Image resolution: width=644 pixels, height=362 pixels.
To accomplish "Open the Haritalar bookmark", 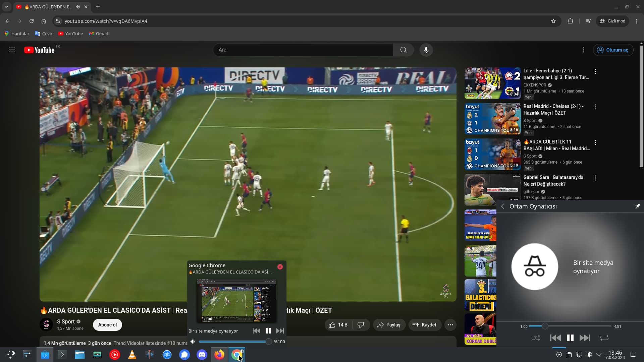I will pyautogui.click(x=17, y=34).
